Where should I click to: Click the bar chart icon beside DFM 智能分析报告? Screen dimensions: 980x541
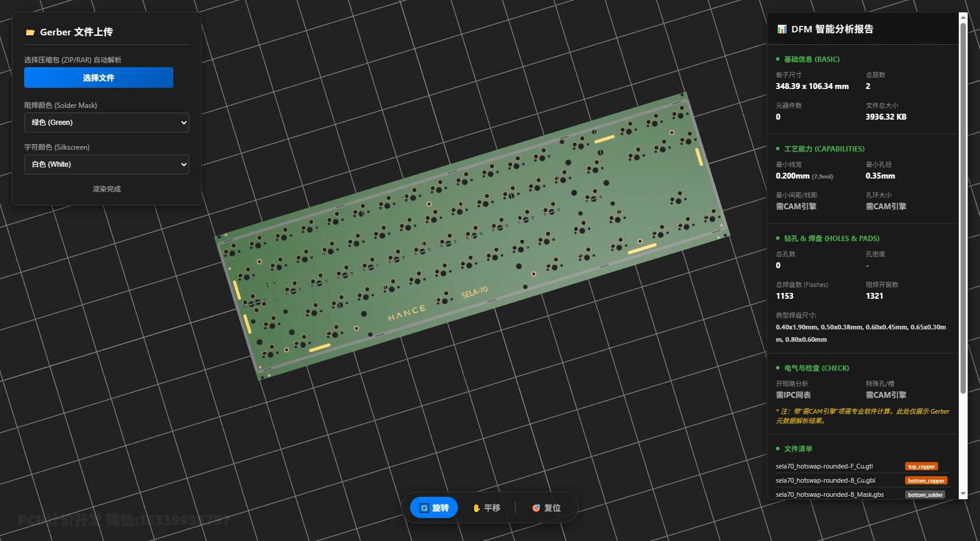[782, 29]
